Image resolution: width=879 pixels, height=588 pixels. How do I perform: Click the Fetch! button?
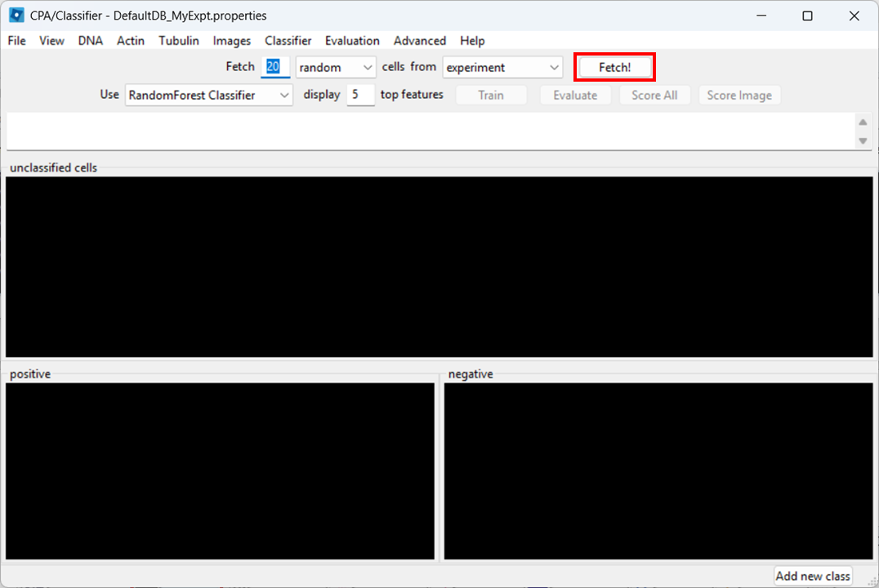(614, 66)
